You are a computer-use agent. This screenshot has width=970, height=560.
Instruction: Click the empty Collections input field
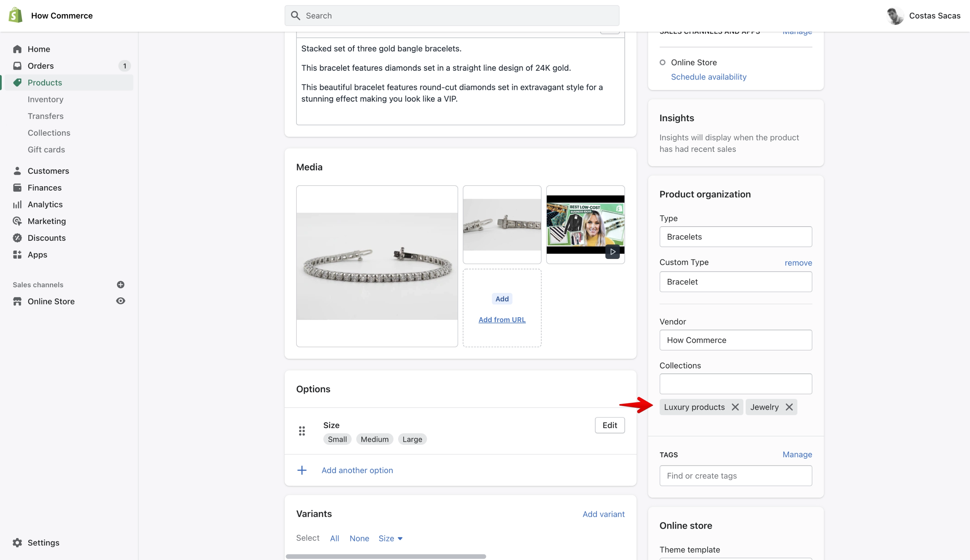[x=735, y=384]
